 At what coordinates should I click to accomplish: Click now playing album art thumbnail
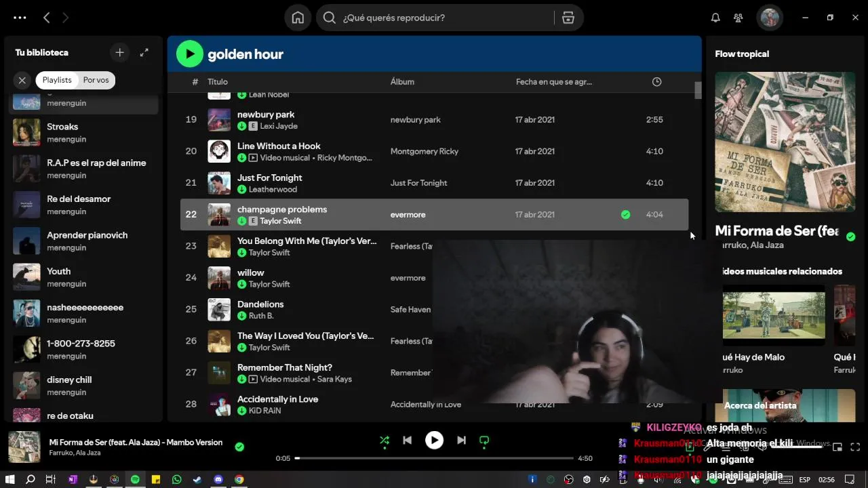(x=24, y=447)
